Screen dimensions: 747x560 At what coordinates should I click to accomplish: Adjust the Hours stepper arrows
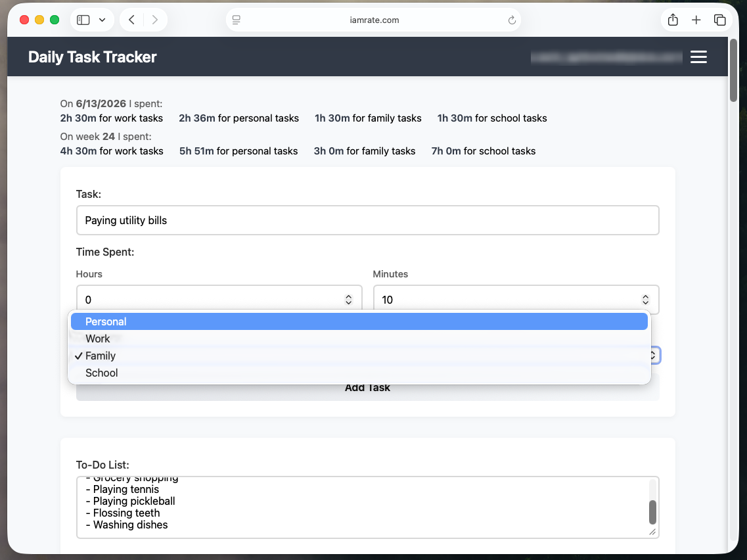pyautogui.click(x=348, y=299)
